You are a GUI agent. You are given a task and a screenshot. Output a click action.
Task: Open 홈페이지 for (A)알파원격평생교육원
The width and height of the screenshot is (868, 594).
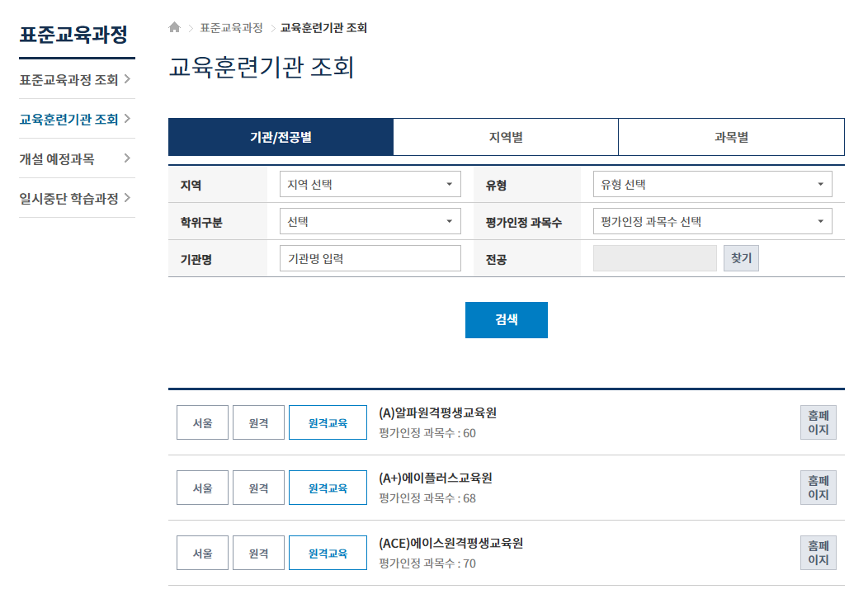click(818, 422)
